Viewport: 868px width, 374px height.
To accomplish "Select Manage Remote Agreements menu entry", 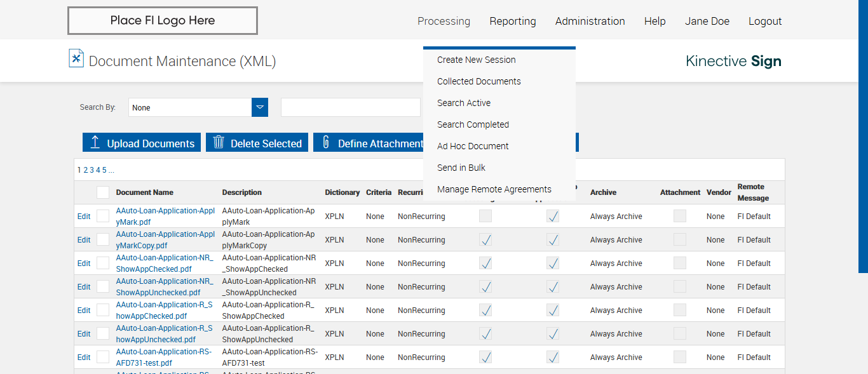I will click(494, 189).
